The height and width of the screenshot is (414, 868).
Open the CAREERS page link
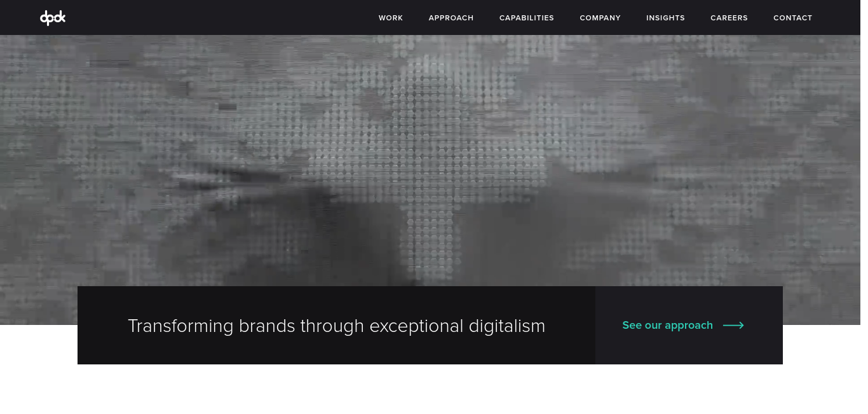[729, 18]
